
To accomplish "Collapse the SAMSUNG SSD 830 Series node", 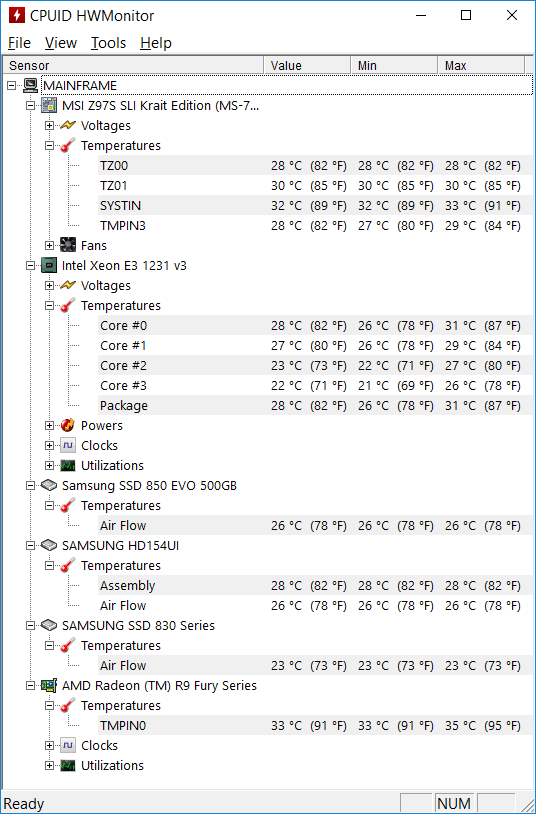I will [31, 626].
